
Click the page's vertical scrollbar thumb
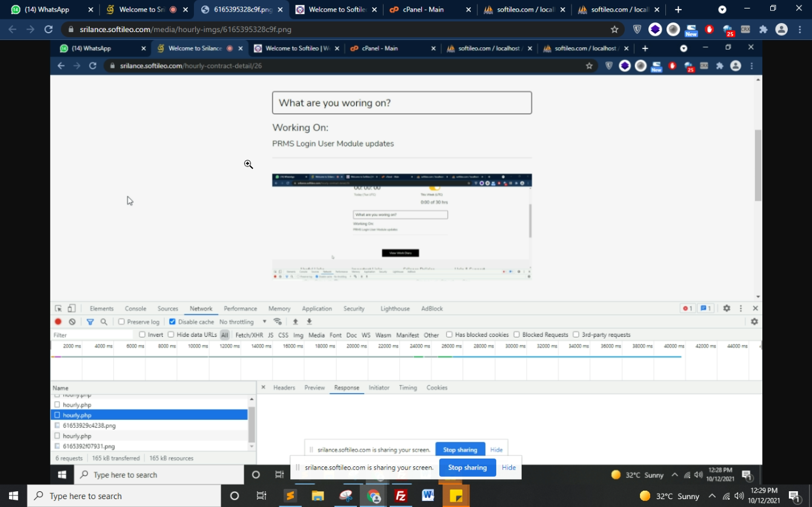[757, 165]
